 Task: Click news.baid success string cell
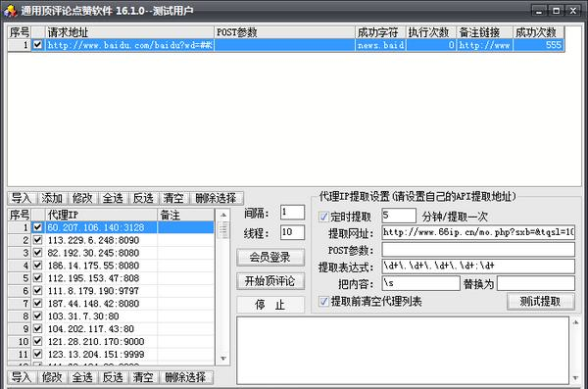[380, 45]
